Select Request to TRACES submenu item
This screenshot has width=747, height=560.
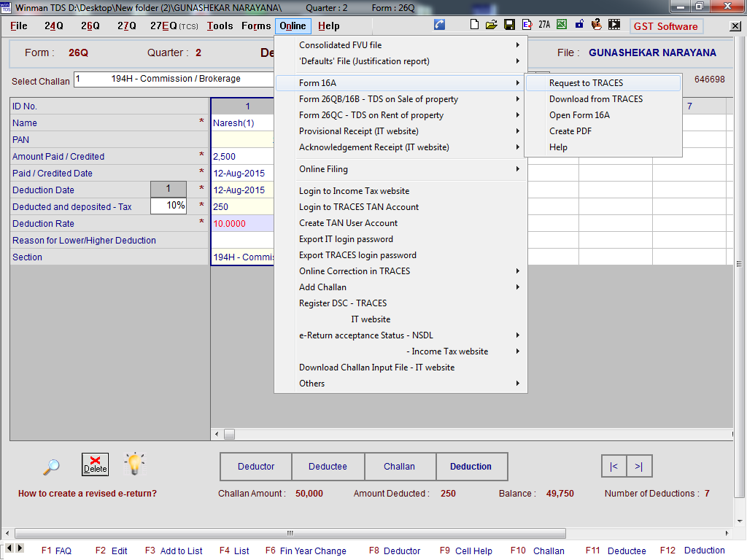click(586, 83)
